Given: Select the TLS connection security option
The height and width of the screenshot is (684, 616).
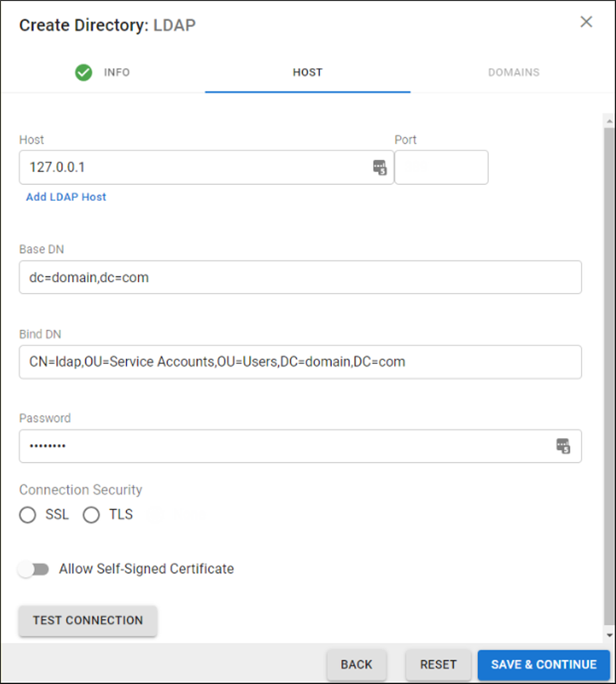Looking at the screenshot, I should tap(91, 515).
